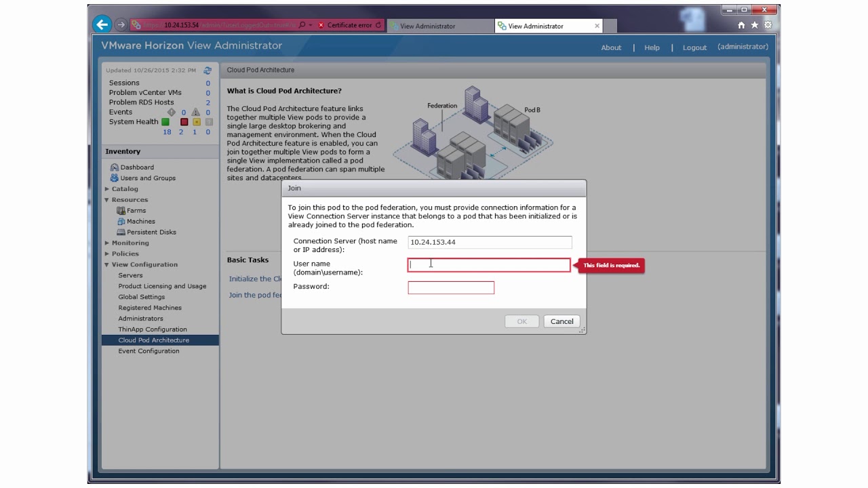Click the address bar search magnifier icon

tap(302, 25)
